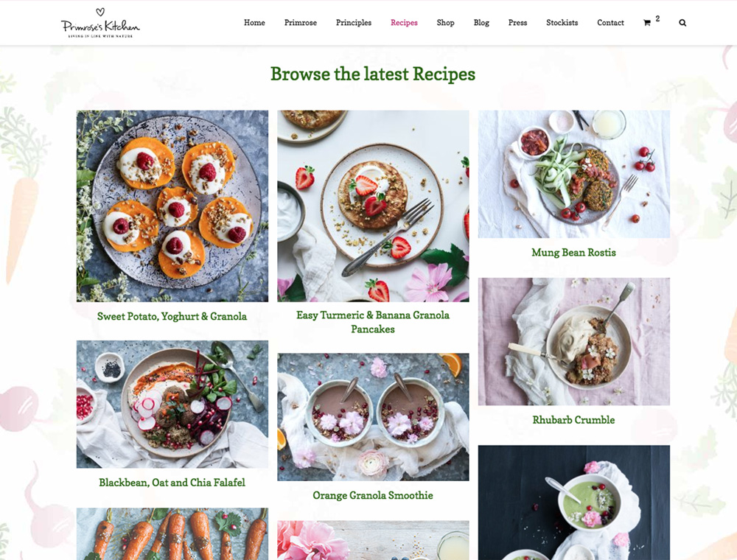Viewport: 737px width, 560px height.
Task: Click the Primrose's Kitchen logo
Action: pos(100,23)
